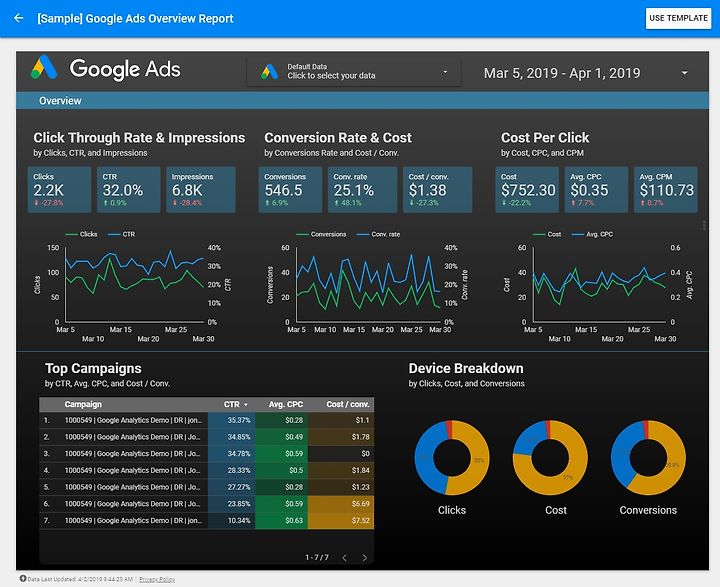Toggle the CTR legend item
This screenshot has width=720, height=587.
pos(121,234)
